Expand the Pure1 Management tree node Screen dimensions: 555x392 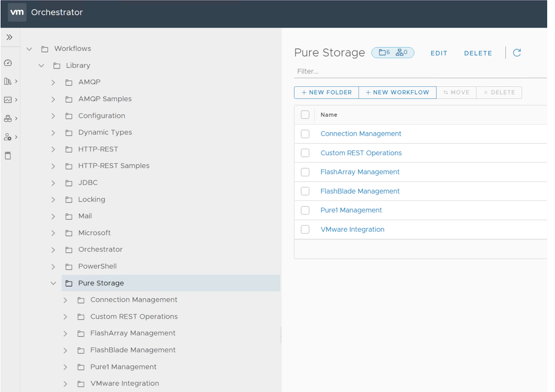65,367
